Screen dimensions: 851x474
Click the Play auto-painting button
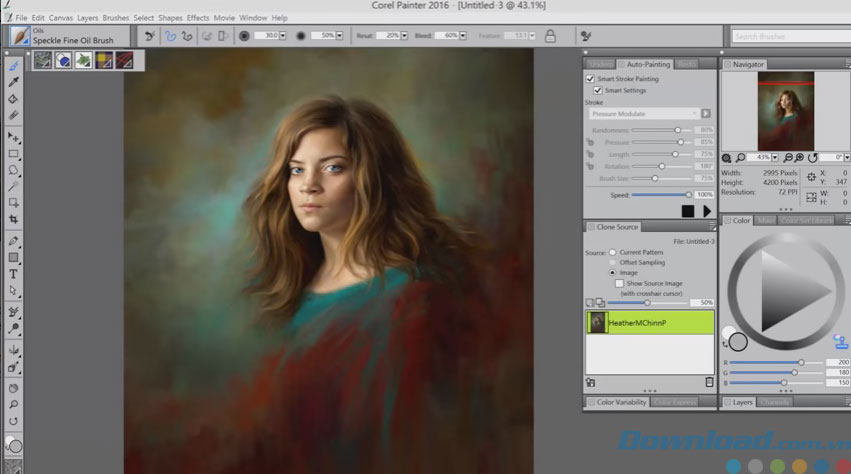tap(707, 211)
